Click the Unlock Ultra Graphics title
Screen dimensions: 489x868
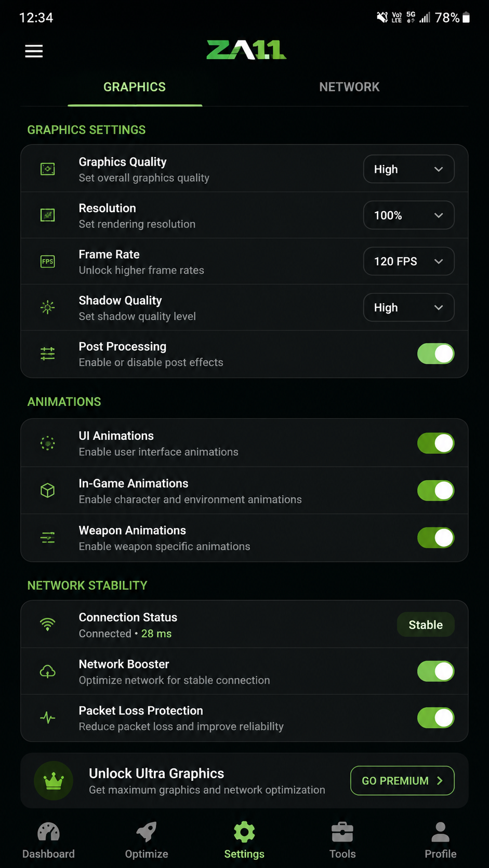tap(156, 774)
